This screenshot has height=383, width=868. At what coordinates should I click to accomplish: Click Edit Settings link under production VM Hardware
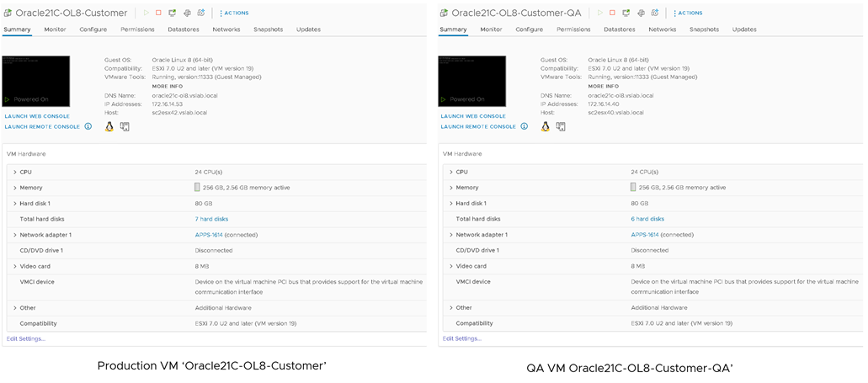[26, 338]
